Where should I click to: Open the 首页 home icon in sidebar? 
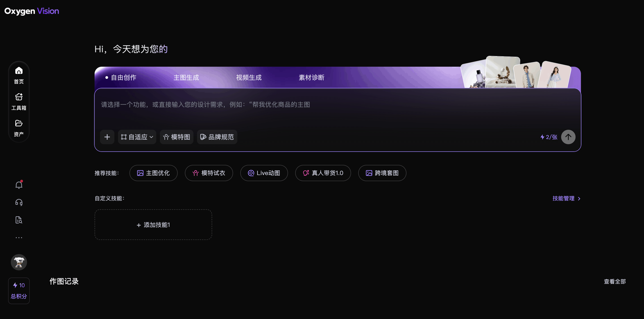pyautogui.click(x=19, y=75)
